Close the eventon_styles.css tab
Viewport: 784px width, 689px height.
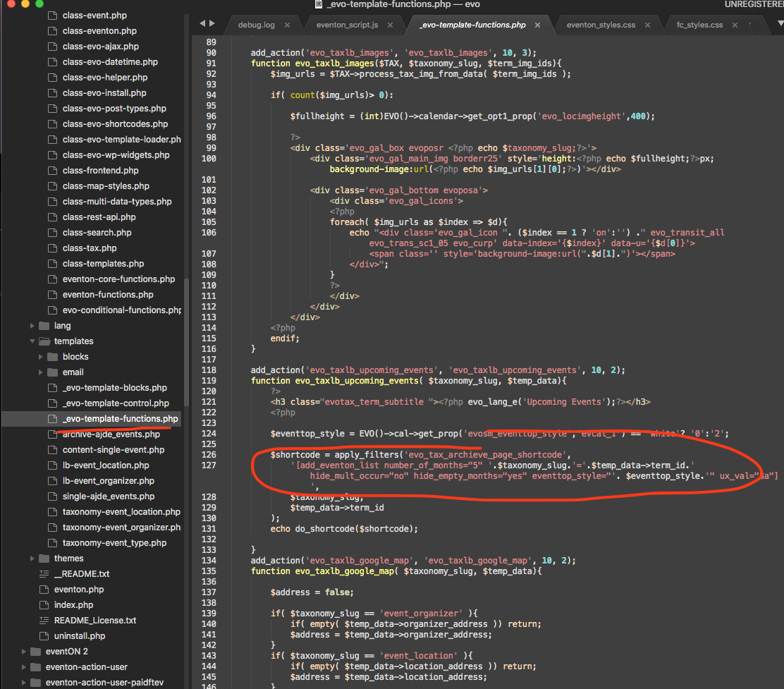647,25
